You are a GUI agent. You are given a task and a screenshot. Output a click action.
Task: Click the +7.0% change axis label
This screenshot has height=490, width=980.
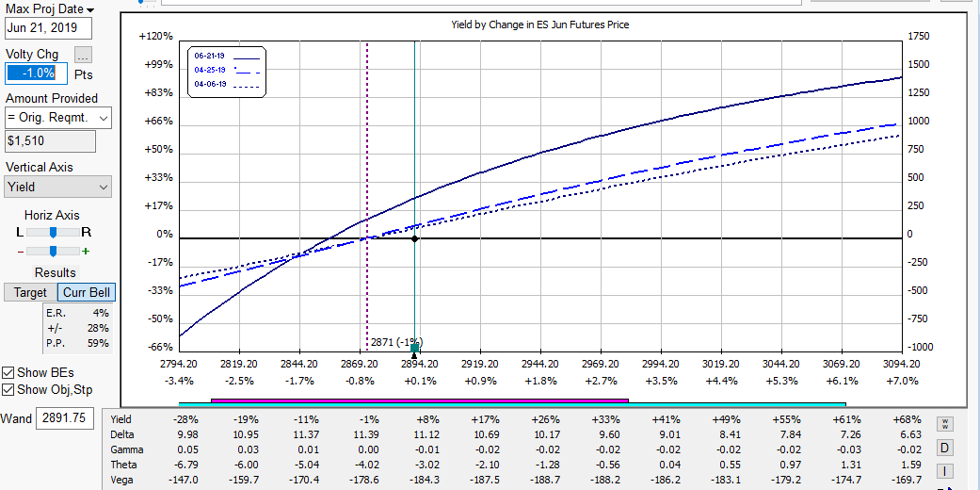click(x=902, y=381)
